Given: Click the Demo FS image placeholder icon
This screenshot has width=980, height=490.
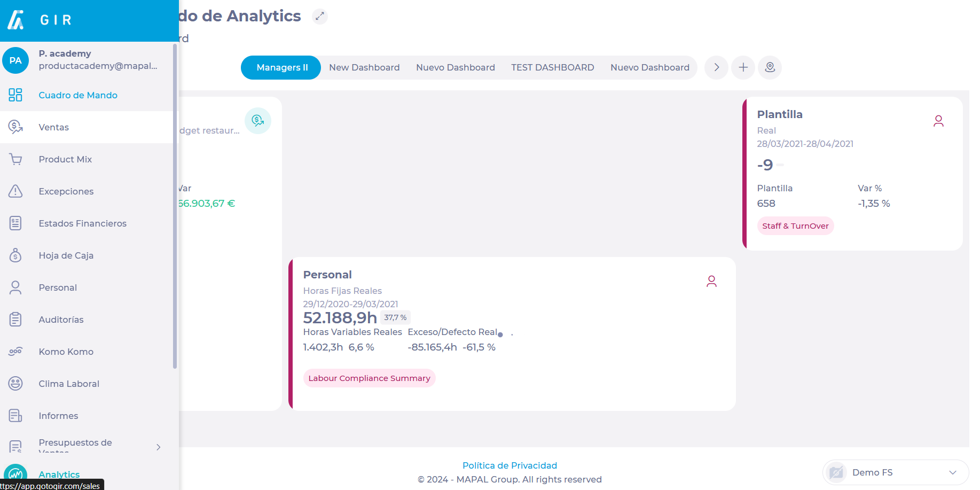Looking at the screenshot, I should (836, 472).
